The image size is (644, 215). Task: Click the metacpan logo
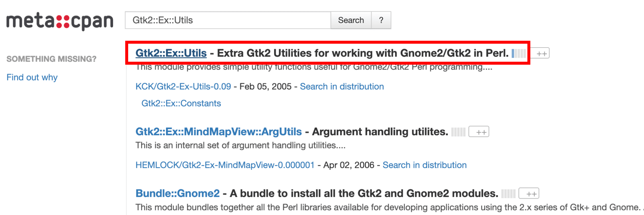pyautogui.click(x=60, y=21)
